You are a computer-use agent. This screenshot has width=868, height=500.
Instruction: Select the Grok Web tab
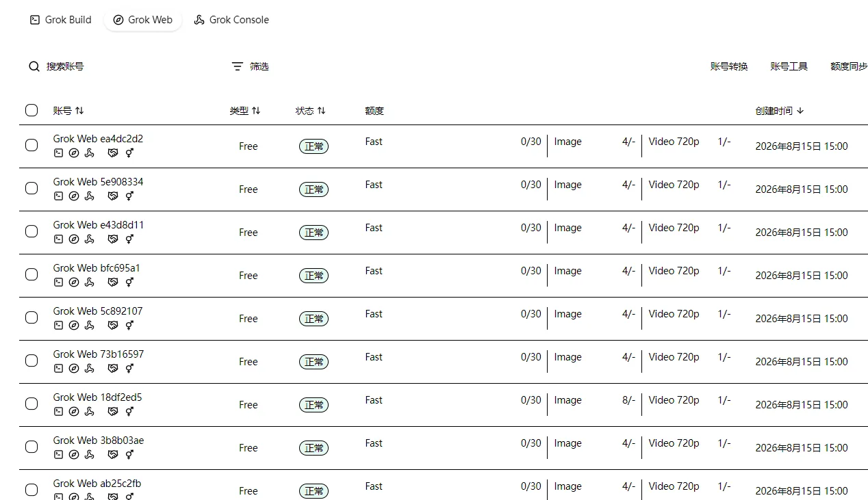pyautogui.click(x=142, y=20)
